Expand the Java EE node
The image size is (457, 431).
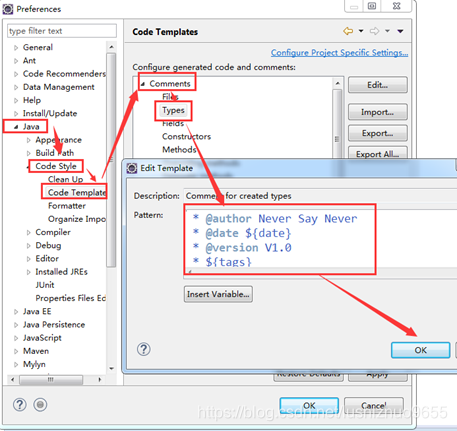(x=16, y=312)
